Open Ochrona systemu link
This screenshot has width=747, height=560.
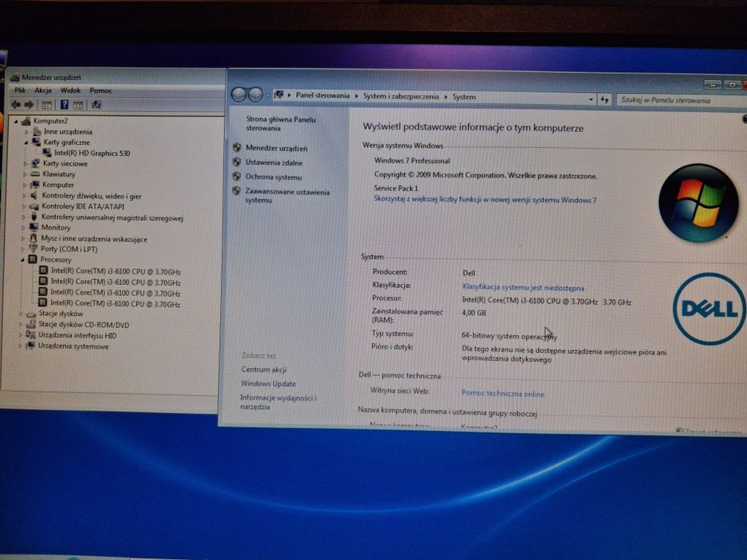pyautogui.click(x=274, y=177)
